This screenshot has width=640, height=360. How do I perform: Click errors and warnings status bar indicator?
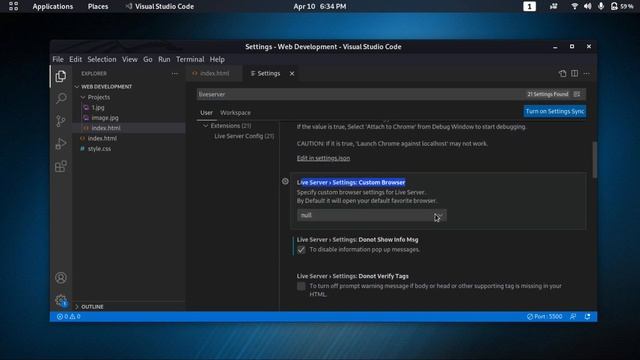tap(69, 317)
